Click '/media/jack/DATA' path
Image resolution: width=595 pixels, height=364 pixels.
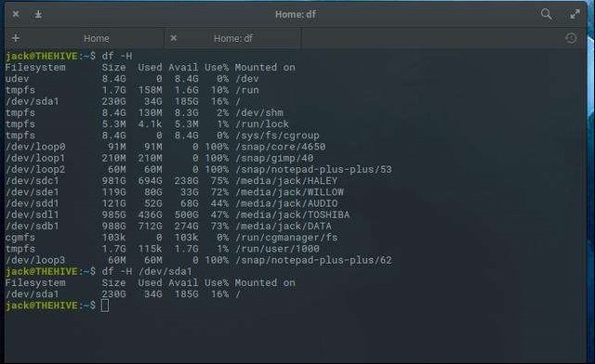[284, 227]
